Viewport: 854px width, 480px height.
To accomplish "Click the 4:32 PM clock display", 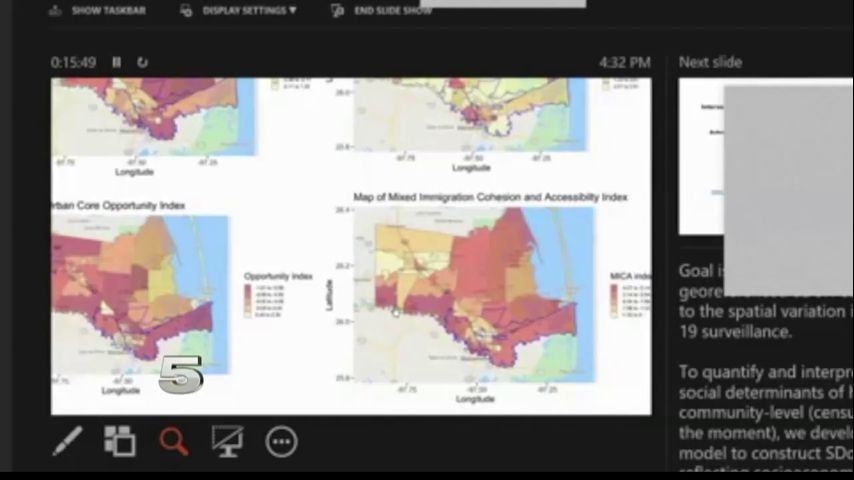I will click(624, 62).
